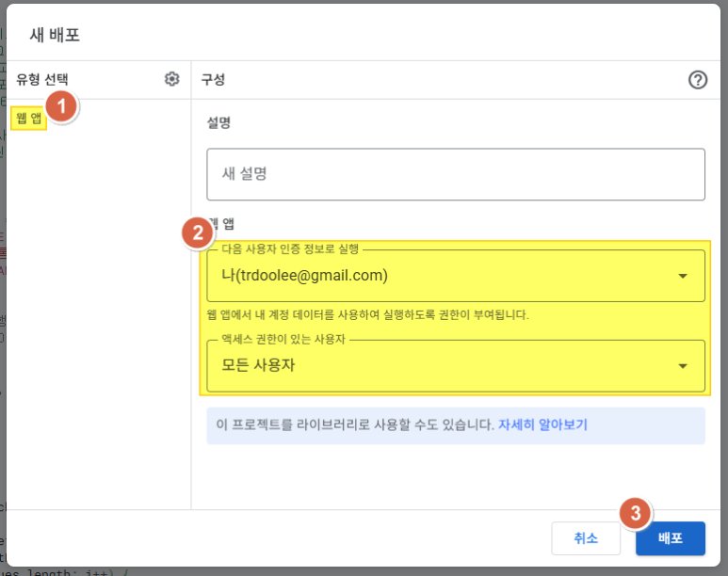This screenshot has width=728, height=576.
Task: Click the gear icon beside 유형 선택
Action: pos(171,79)
